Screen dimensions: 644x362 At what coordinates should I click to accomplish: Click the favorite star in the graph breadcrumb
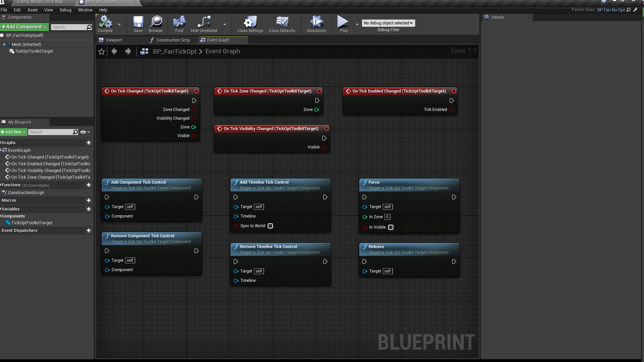tap(102, 52)
